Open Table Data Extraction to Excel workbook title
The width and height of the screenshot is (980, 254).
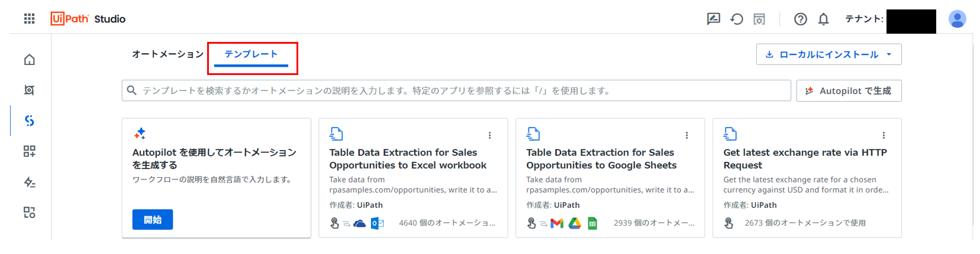[x=408, y=159]
